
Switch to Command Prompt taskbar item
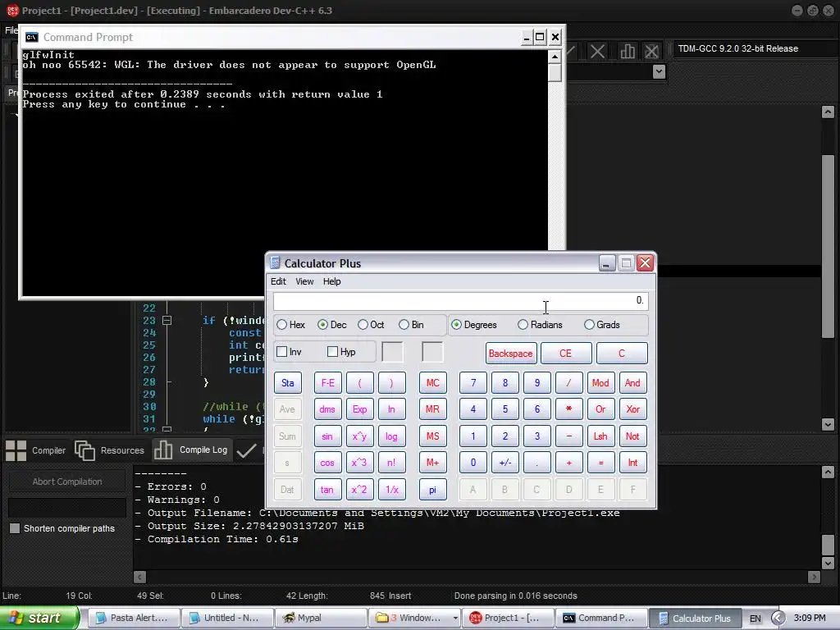[601, 618]
